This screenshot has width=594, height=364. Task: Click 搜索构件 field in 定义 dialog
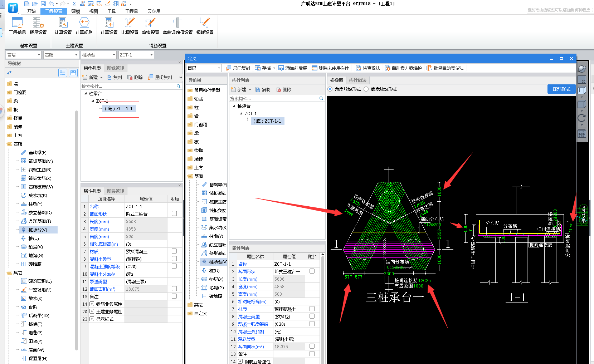pyautogui.click(x=274, y=98)
